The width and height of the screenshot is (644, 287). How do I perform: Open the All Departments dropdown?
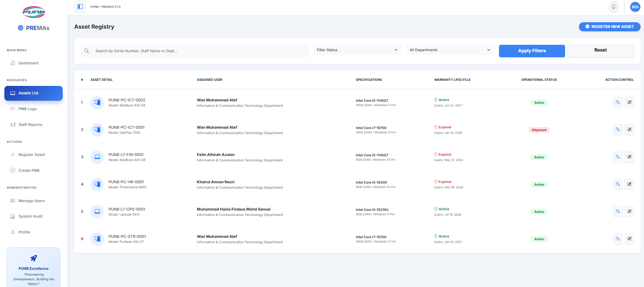coord(450,50)
